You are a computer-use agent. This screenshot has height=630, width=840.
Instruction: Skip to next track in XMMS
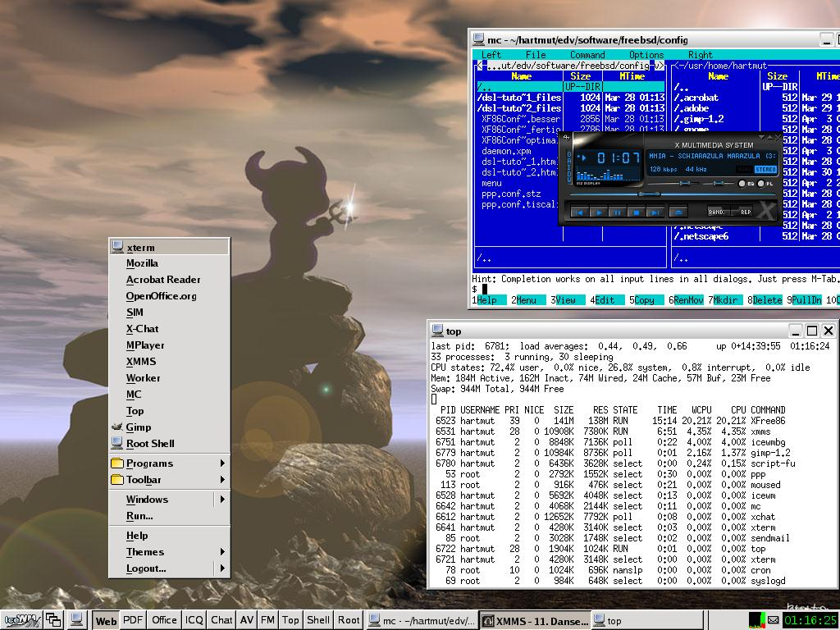(654, 212)
